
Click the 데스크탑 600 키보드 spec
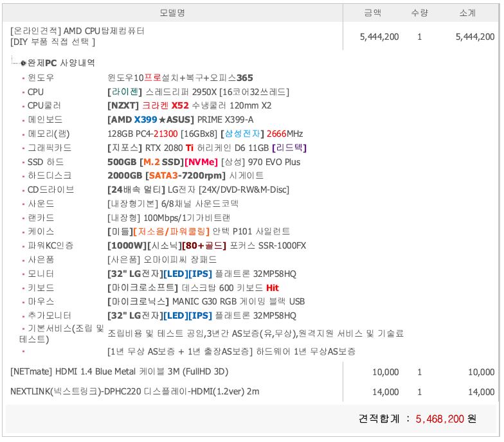click(193, 288)
